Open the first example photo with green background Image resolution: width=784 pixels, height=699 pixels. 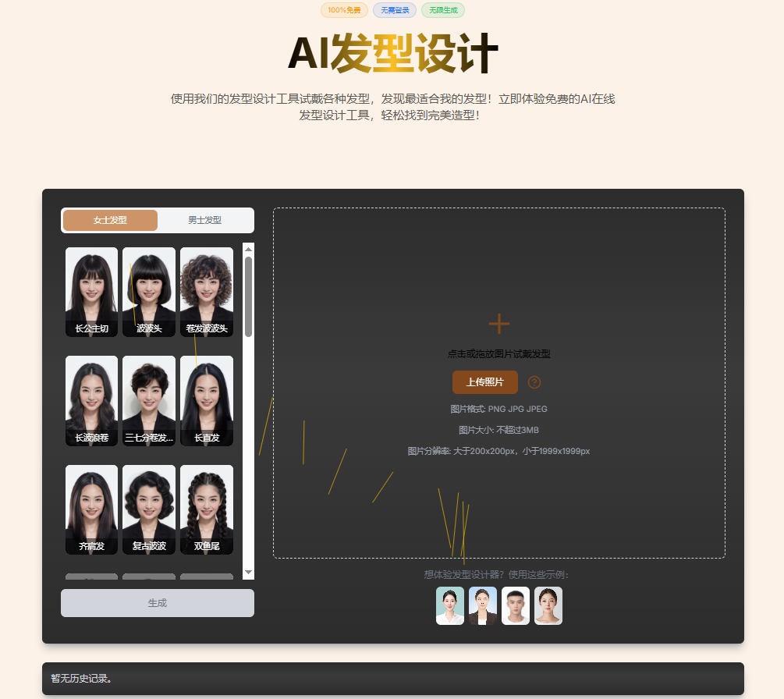[x=450, y=605]
